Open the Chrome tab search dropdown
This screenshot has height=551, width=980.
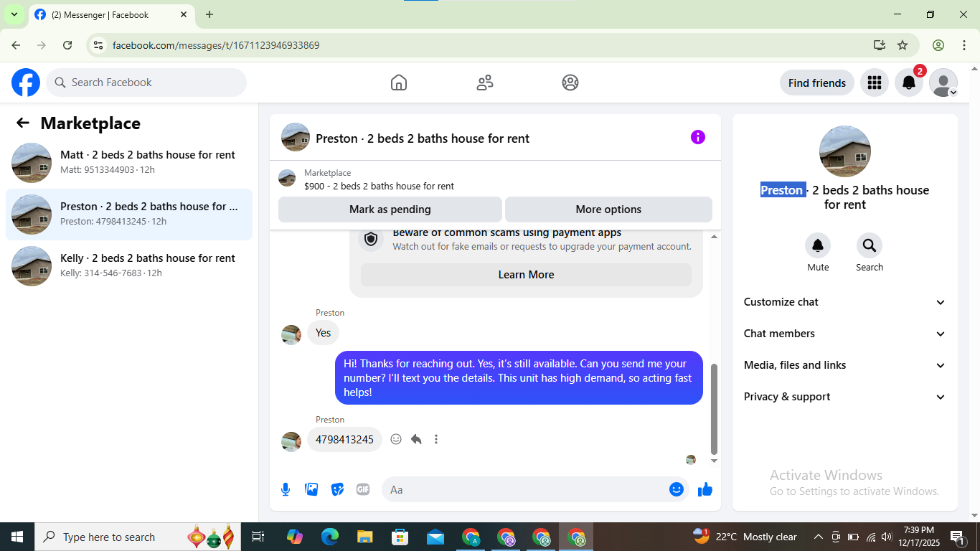14,14
